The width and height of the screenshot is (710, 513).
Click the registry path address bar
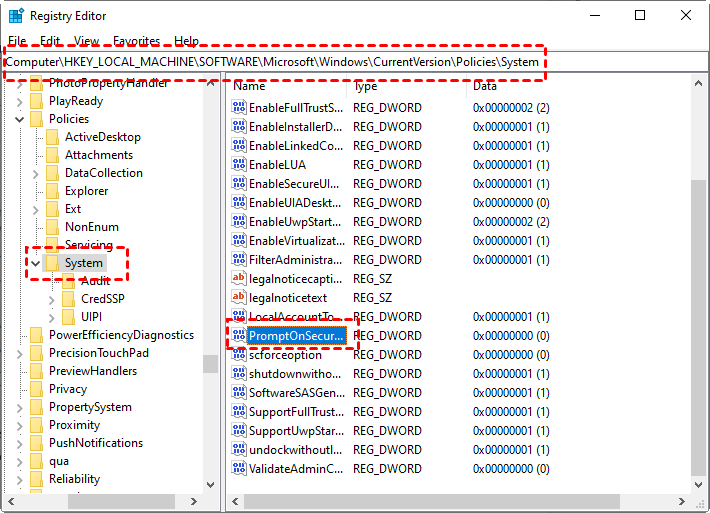click(x=355, y=62)
